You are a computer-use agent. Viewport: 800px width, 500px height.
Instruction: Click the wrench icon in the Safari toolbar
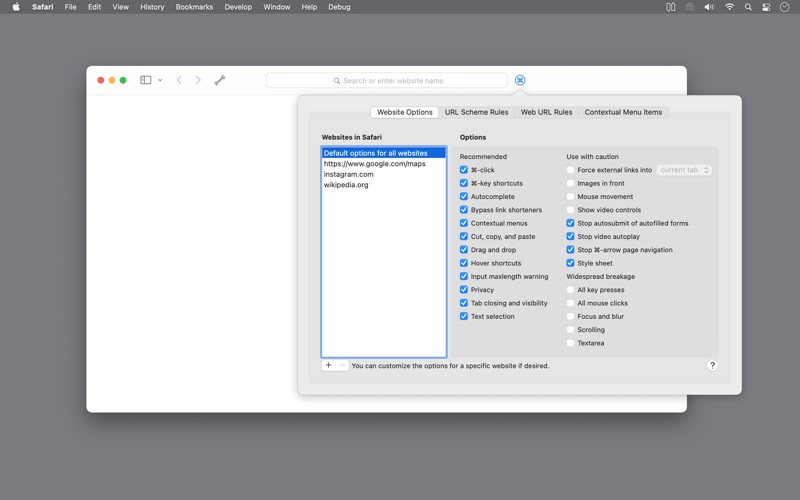click(x=220, y=80)
